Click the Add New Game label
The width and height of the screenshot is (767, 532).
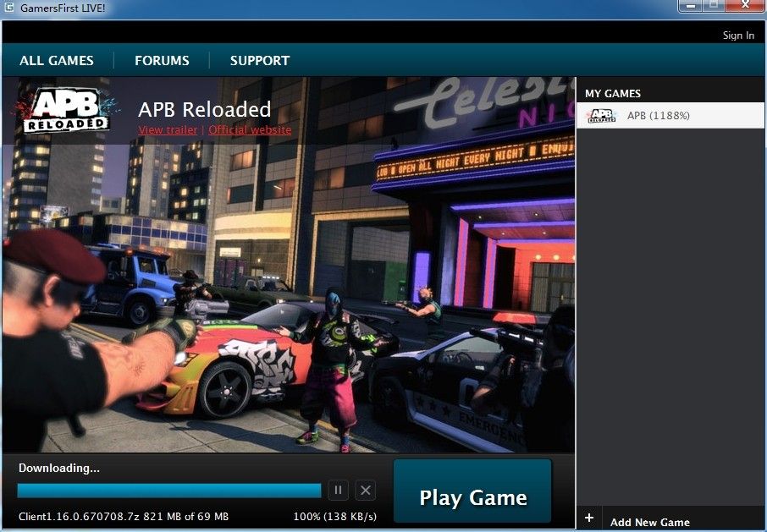pos(650,522)
